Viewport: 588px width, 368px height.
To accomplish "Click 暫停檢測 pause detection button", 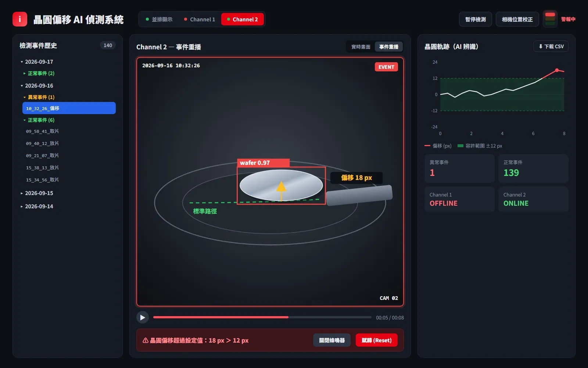I will pos(476,19).
